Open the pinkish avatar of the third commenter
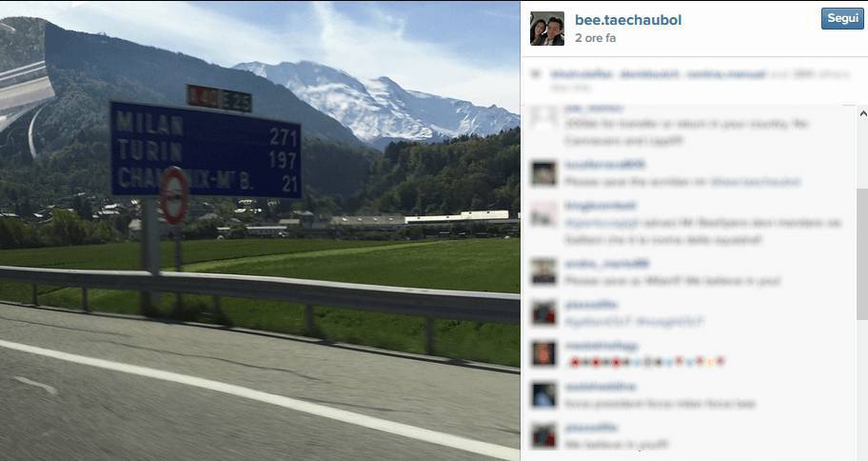Image resolution: width=868 pixels, height=461 pixels. coord(543,214)
